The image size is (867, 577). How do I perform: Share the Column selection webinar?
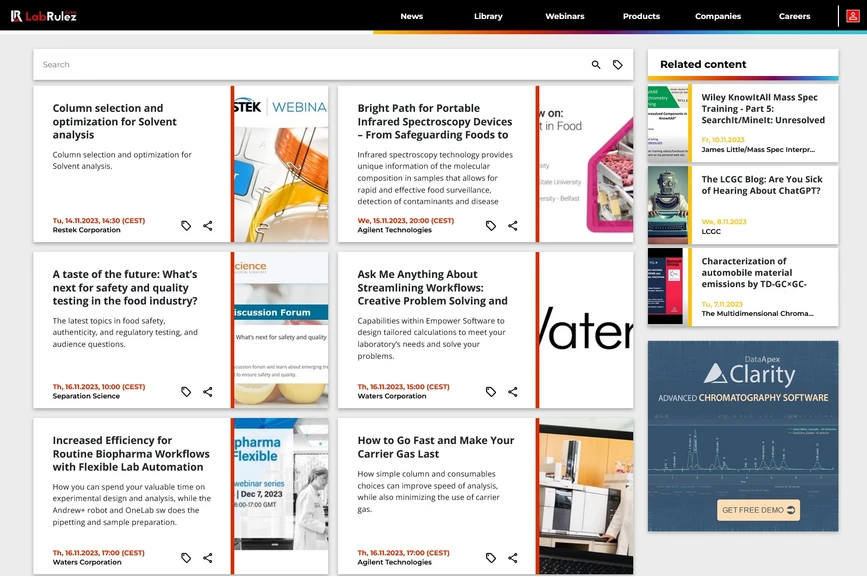[x=208, y=225]
